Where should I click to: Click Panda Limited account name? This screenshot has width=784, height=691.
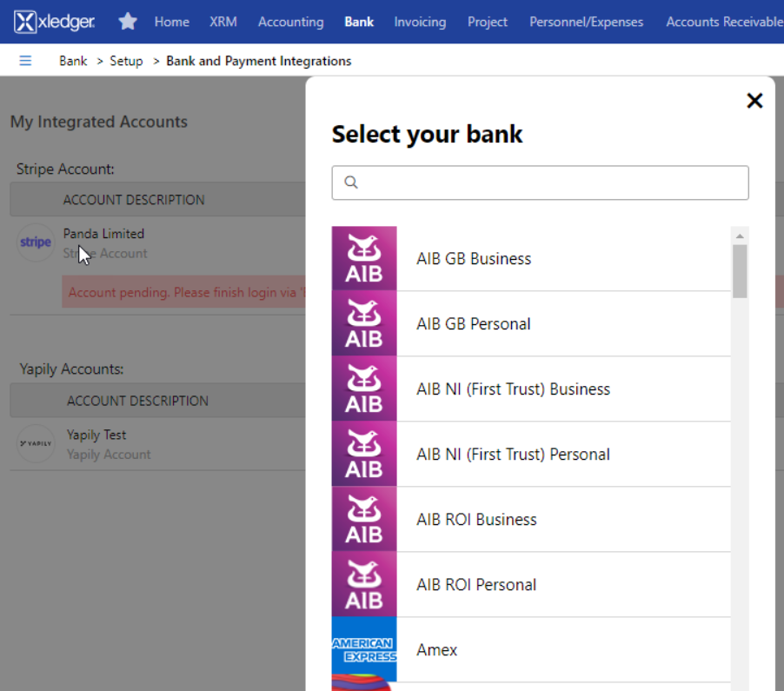pos(103,234)
